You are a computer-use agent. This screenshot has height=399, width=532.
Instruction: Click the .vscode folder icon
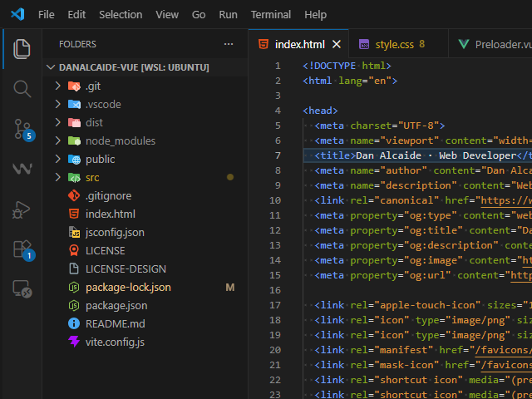point(74,105)
